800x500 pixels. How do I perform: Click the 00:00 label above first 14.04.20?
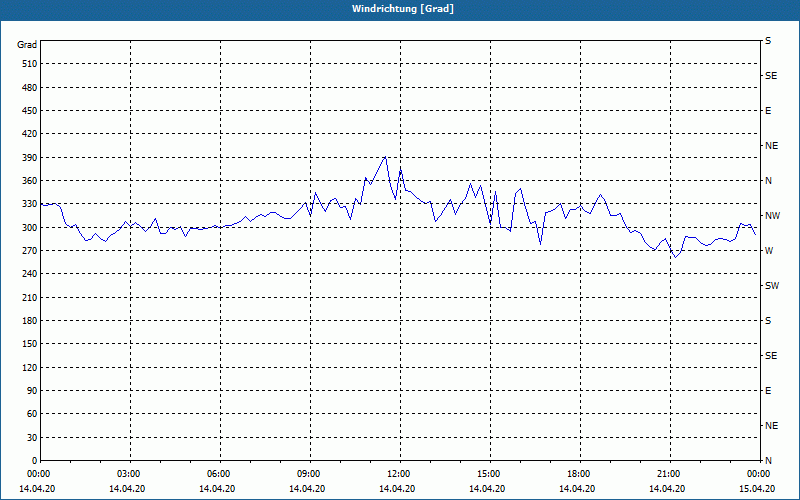pos(38,474)
